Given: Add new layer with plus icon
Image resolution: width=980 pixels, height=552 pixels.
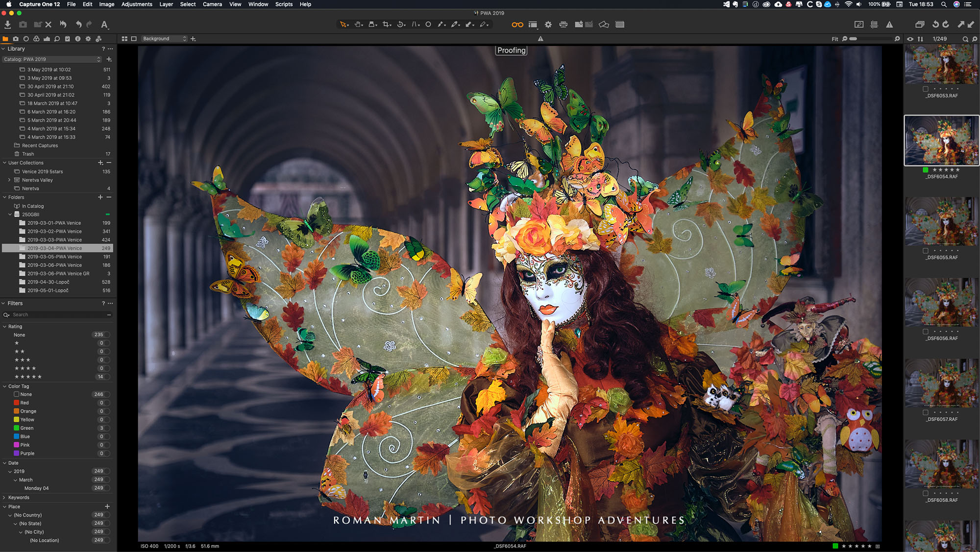Looking at the screenshot, I should click(193, 39).
